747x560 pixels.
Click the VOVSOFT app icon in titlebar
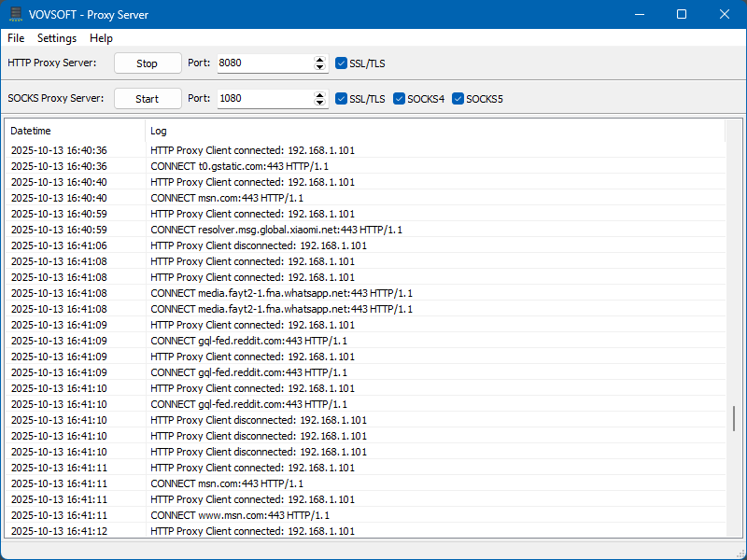(14, 14)
